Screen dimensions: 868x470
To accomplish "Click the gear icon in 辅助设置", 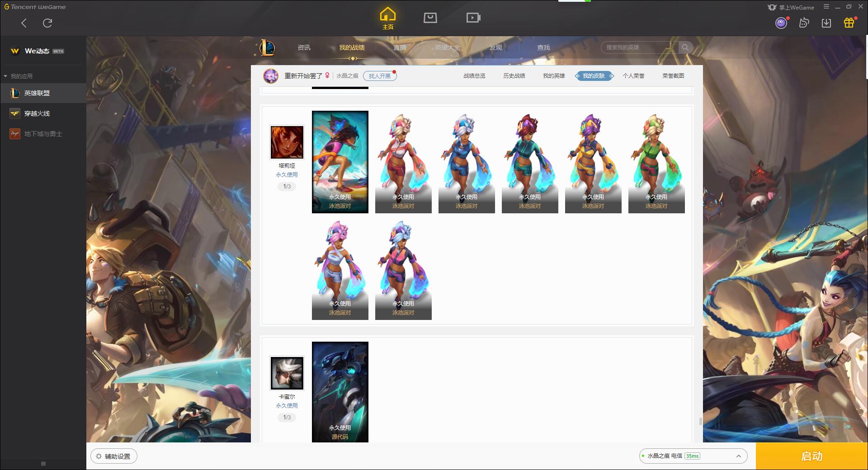I will coord(99,456).
